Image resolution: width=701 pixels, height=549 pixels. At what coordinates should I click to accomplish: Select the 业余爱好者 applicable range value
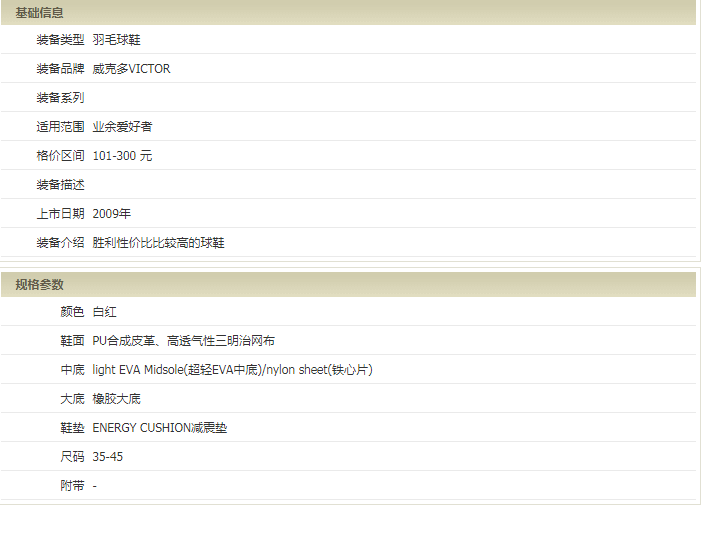click(x=122, y=127)
